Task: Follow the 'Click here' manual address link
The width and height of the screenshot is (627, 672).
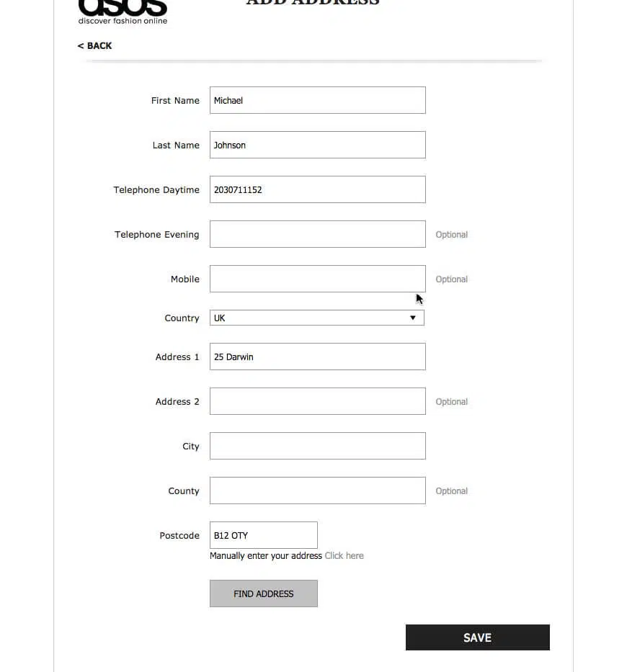Action: 344,556
